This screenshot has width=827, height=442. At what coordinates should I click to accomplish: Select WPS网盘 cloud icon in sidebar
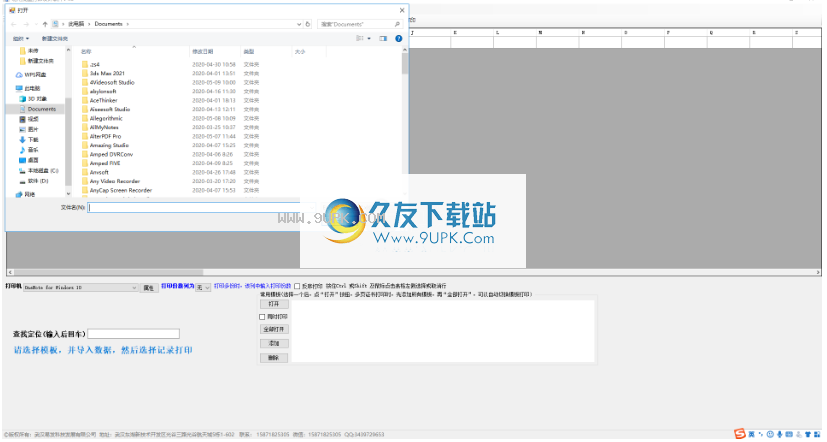(x=19, y=75)
